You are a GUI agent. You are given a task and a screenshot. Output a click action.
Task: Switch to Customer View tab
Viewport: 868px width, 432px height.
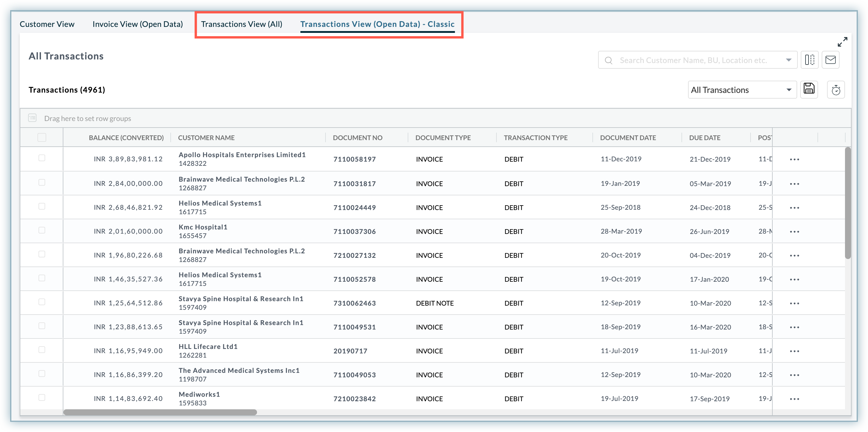tap(47, 24)
